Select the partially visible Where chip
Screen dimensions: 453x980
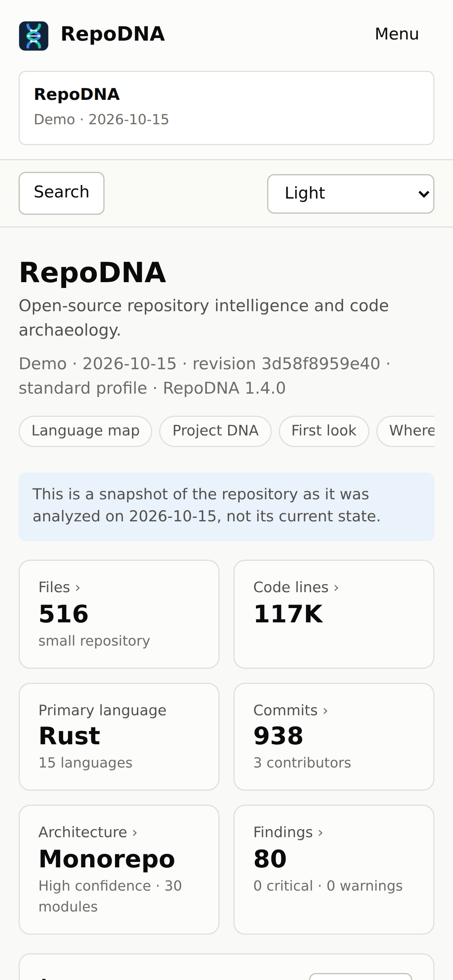point(406,431)
